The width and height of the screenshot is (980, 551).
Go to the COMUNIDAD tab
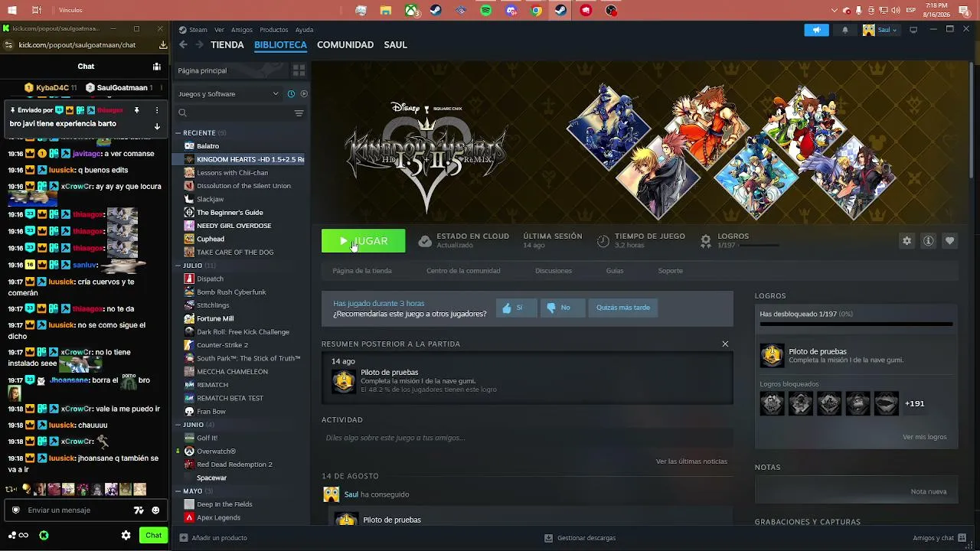pos(345,44)
